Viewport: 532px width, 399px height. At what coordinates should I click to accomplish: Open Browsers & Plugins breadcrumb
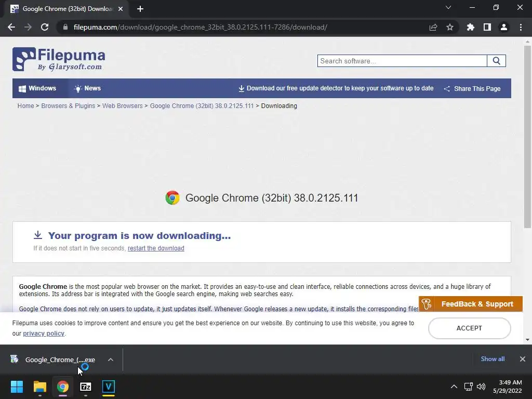coord(68,106)
